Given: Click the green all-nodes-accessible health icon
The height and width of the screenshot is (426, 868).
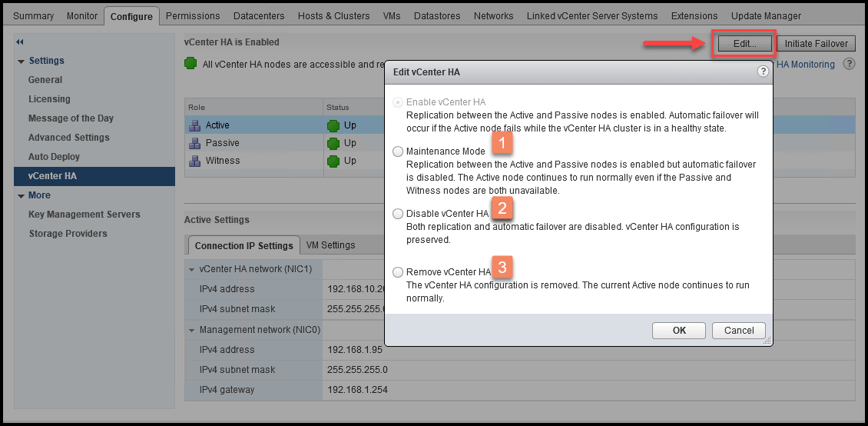Looking at the screenshot, I should coord(190,64).
